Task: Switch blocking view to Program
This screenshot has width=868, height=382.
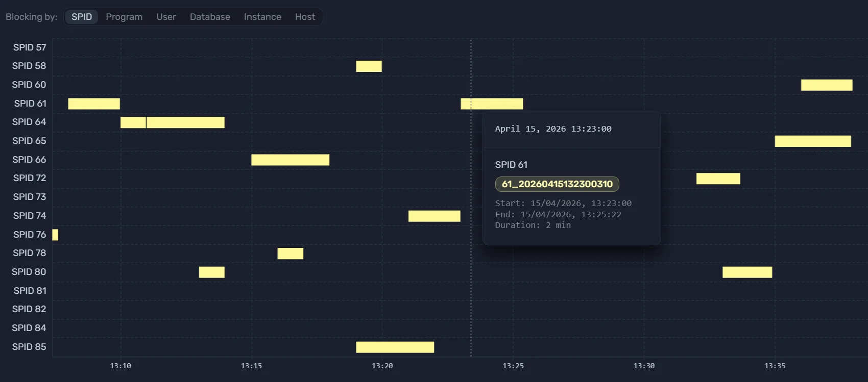Action: tap(124, 17)
